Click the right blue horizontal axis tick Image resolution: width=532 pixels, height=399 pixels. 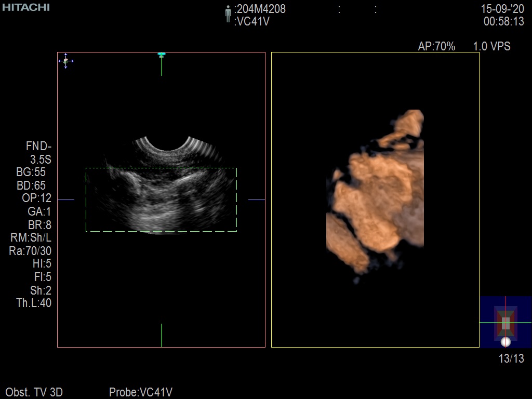(x=257, y=199)
